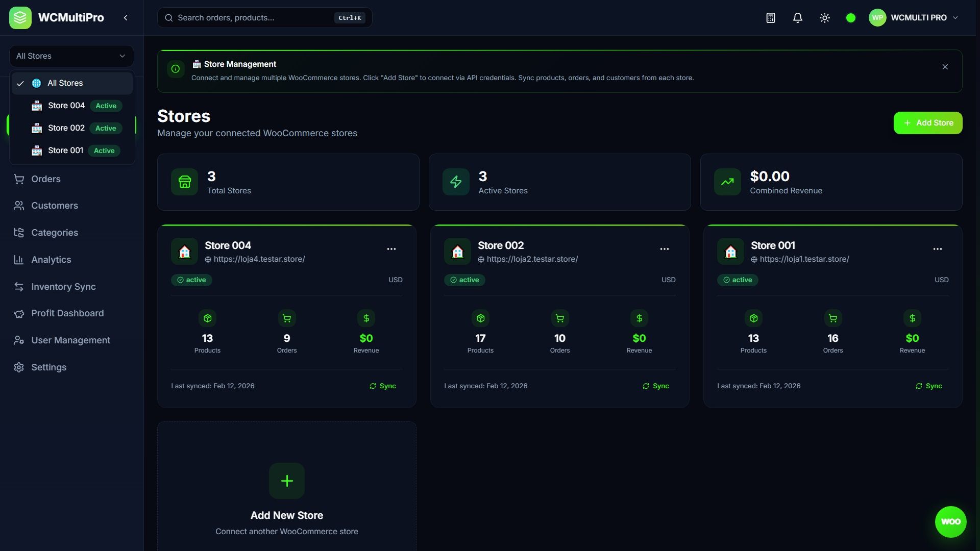Open the loja1.testar.store link
Image resolution: width=980 pixels, height=551 pixels.
[804, 259]
